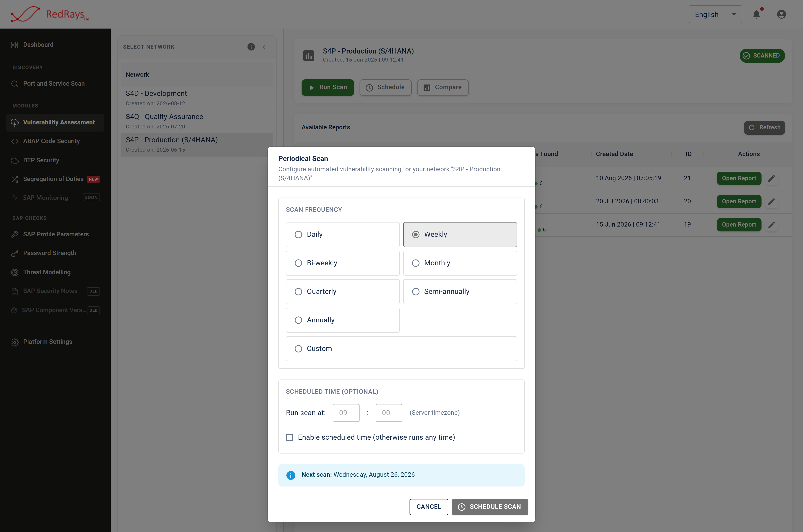Select the Custom scan frequency

401,348
